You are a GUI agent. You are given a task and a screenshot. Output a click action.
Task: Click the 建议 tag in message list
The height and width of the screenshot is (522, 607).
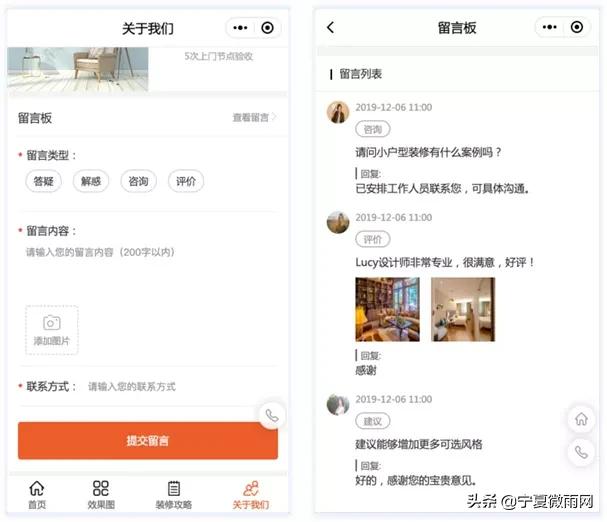tap(373, 421)
